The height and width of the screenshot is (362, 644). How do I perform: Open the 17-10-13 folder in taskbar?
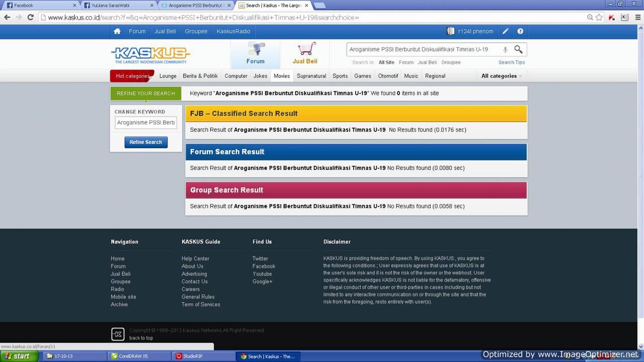tap(75, 356)
